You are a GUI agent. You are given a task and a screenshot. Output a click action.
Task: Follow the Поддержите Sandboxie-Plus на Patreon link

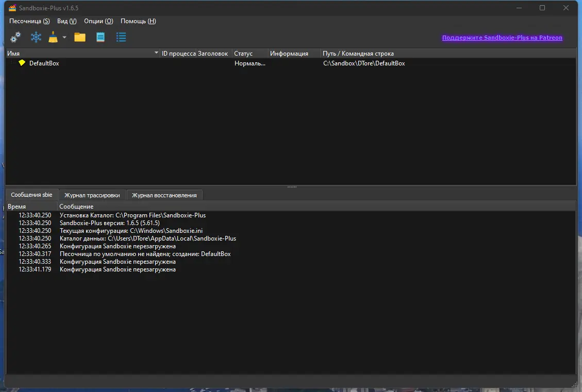point(502,38)
